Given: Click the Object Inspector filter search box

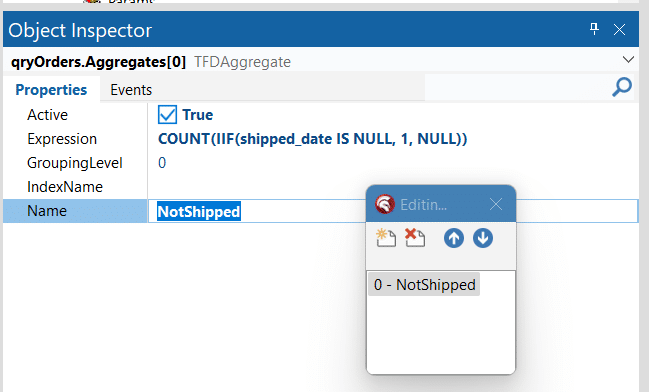Looking at the screenshot, I should coord(517,88).
